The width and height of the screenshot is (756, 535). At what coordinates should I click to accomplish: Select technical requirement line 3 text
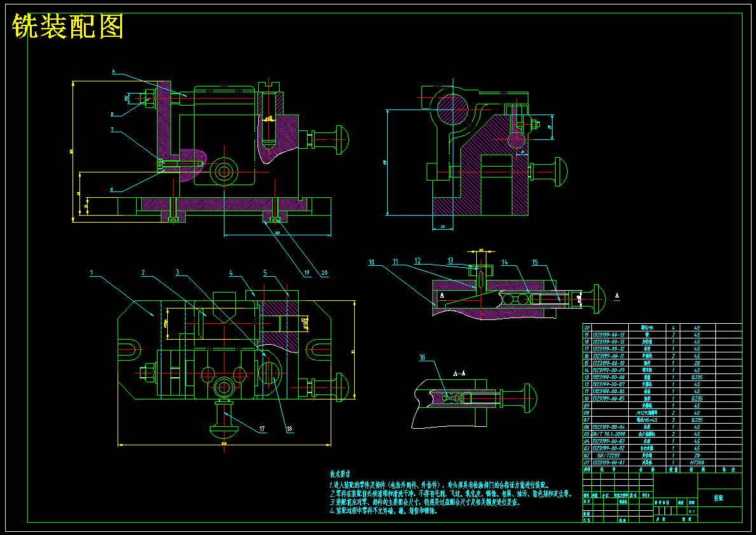[x=425, y=503]
